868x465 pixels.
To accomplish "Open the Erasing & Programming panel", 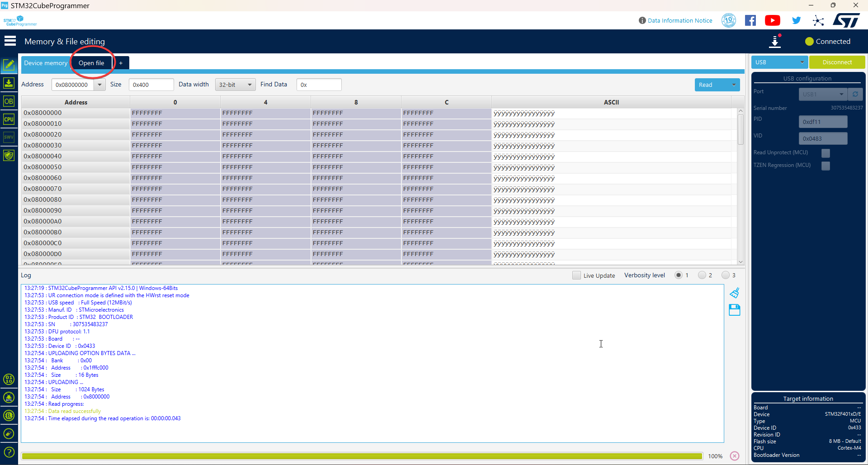I will pyautogui.click(x=9, y=83).
